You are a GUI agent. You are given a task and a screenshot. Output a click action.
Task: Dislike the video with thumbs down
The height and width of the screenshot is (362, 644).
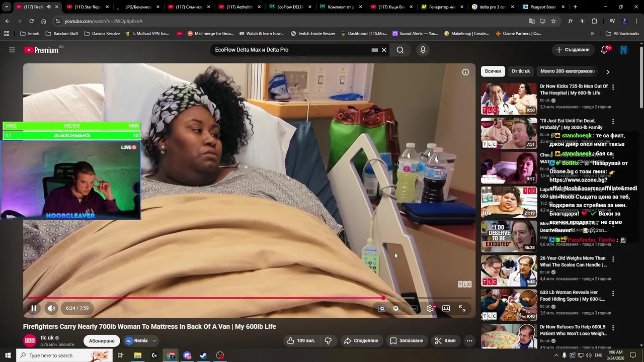[x=328, y=340]
